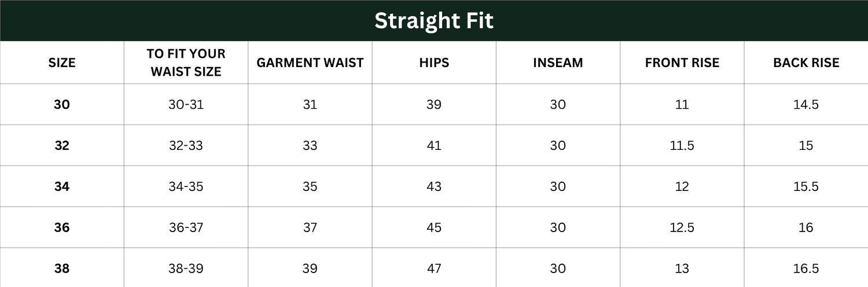This screenshot has height=287, width=868.
Task: Click the size 34 row label
Action: tap(62, 187)
